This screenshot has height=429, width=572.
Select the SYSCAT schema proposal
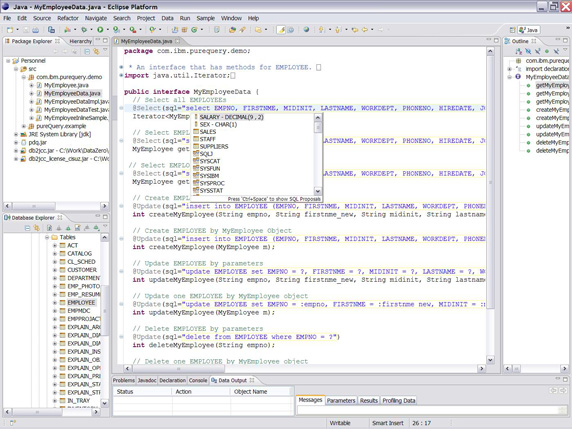210,161
